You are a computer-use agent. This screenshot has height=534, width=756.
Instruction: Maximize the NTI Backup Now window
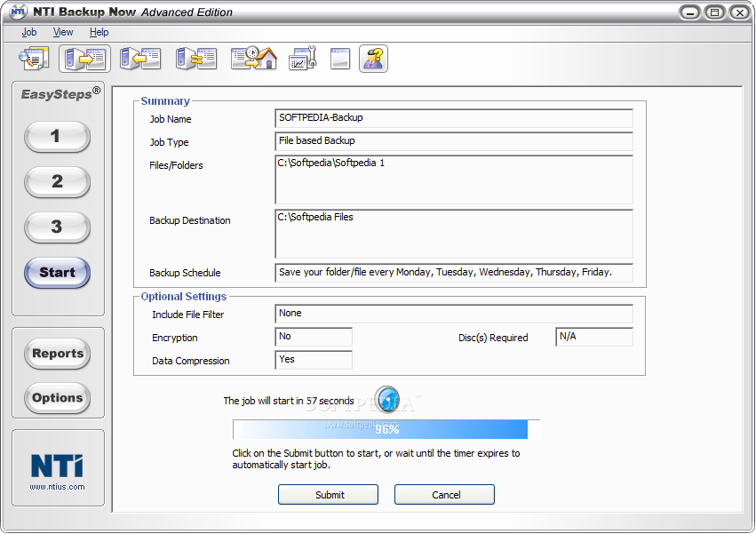click(x=714, y=12)
